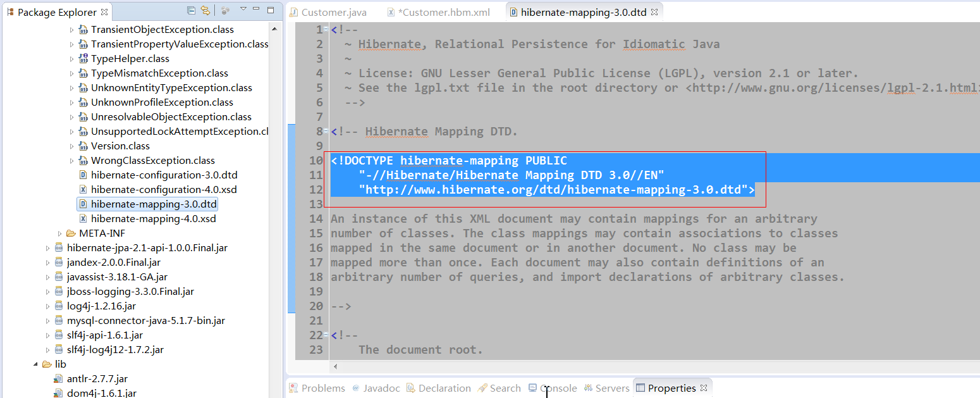Collapse the comment fold on line 1
This screenshot has width=980, height=398.
326,30
